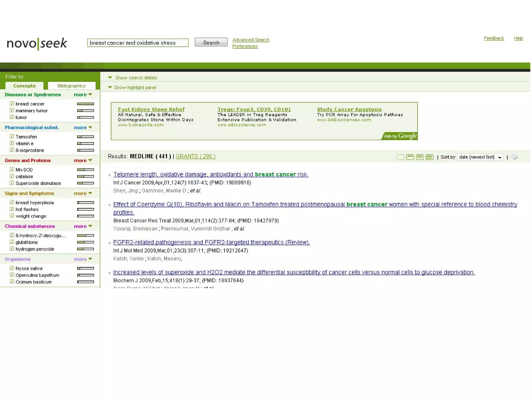Open Preferences link
This screenshot has height=399, width=532.
245,46
